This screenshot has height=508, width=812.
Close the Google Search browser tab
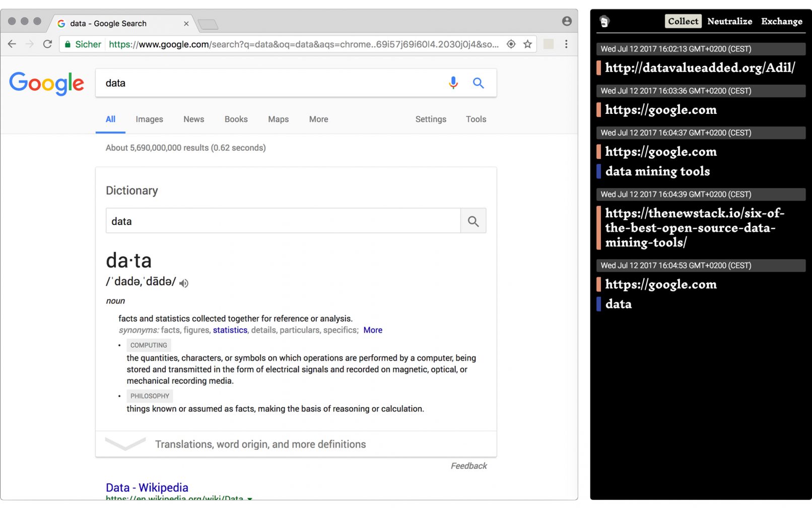coord(186,24)
